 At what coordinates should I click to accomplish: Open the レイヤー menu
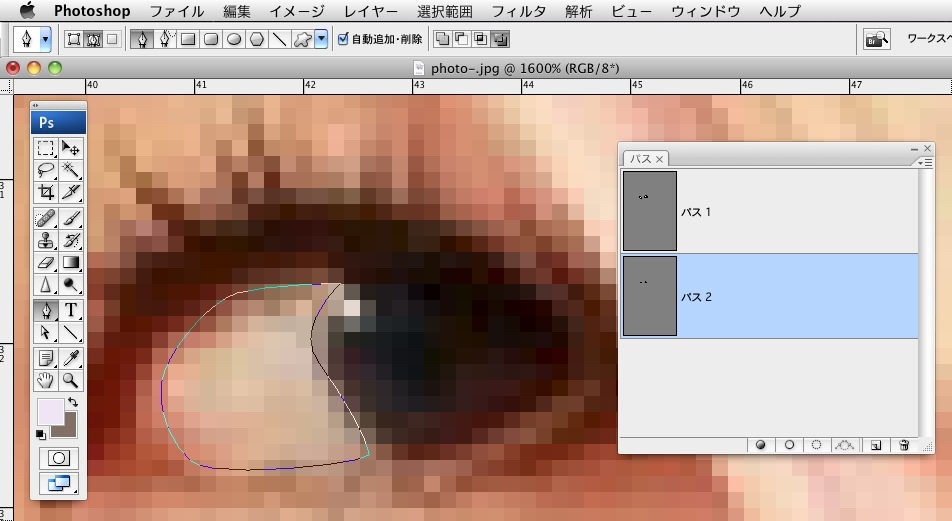coord(370,12)
